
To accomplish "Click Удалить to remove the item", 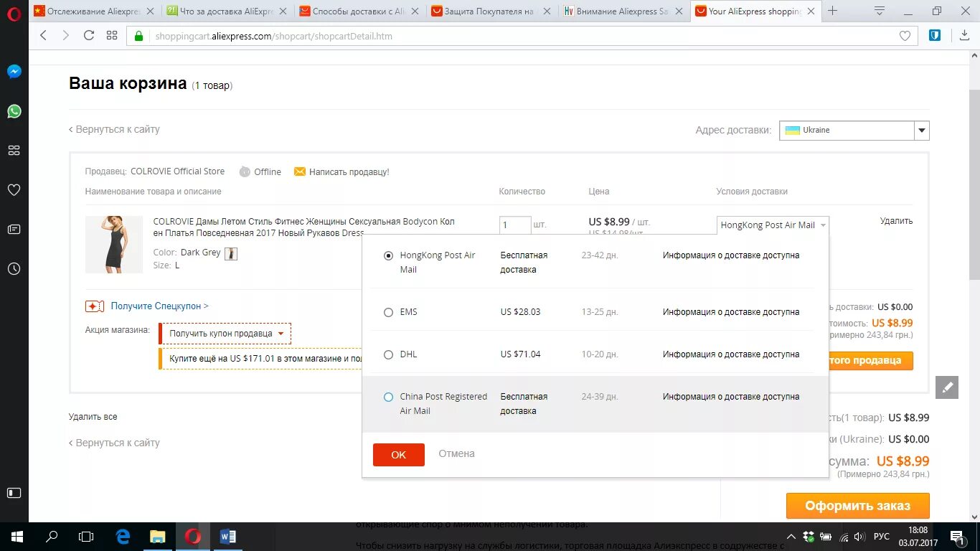I will point(896,221).
